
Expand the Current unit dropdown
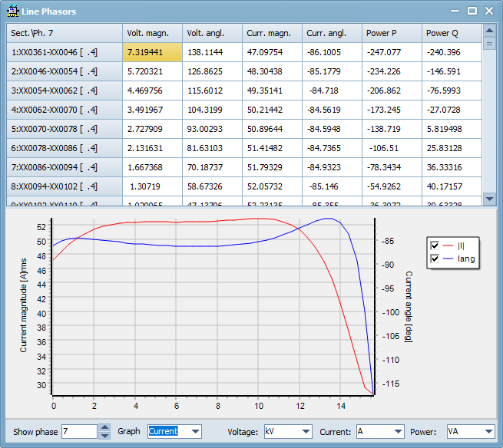(396, 432)
